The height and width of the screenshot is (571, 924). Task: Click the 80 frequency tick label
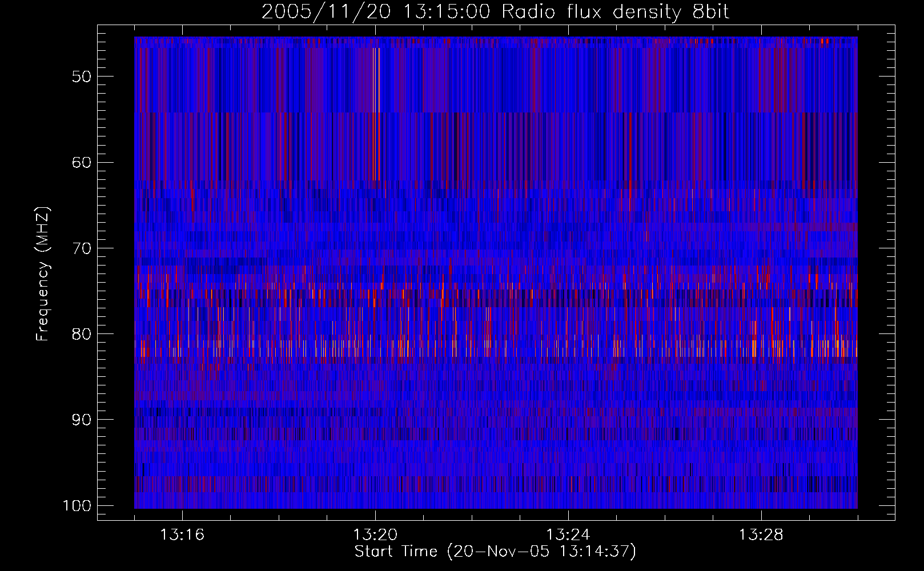[x=82, y=334]
